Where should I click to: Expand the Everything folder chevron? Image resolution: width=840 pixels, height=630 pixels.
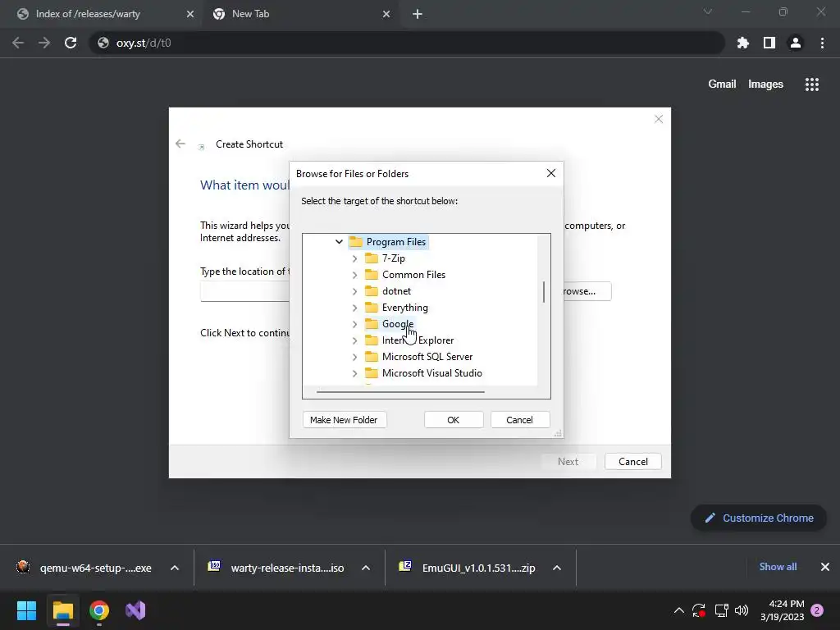[354, 308]
